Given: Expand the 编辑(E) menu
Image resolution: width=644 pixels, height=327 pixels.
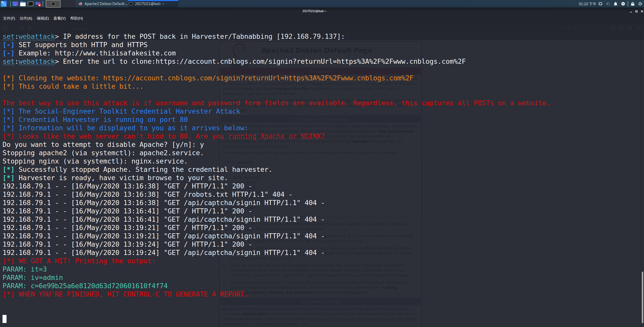Looking at the screenshot, I should coord(43,18).
